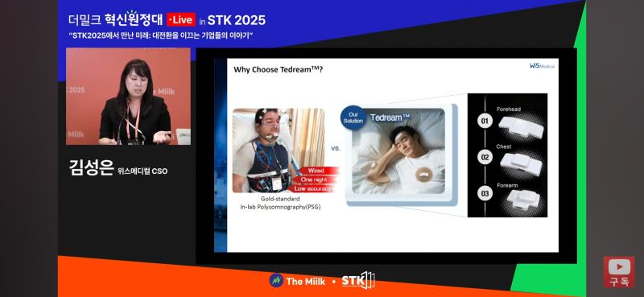The height and width of the screenshot is (297, 644).
Task: Click the red Wired label
Action: (316, 171)
